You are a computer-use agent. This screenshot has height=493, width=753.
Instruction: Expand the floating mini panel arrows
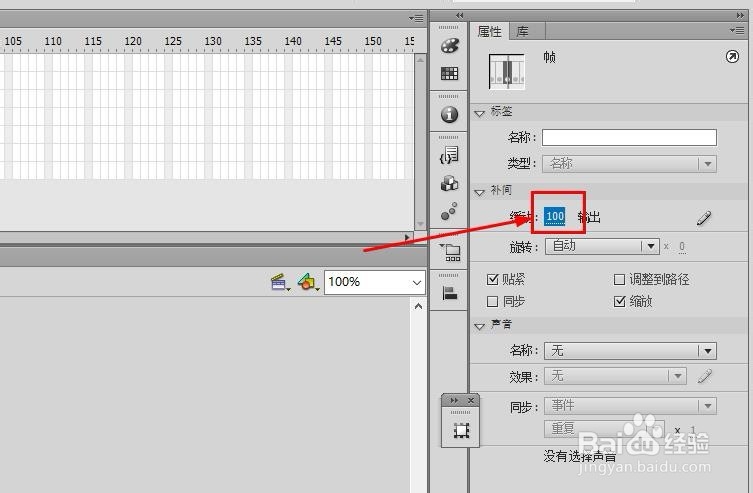click(454, 400)
